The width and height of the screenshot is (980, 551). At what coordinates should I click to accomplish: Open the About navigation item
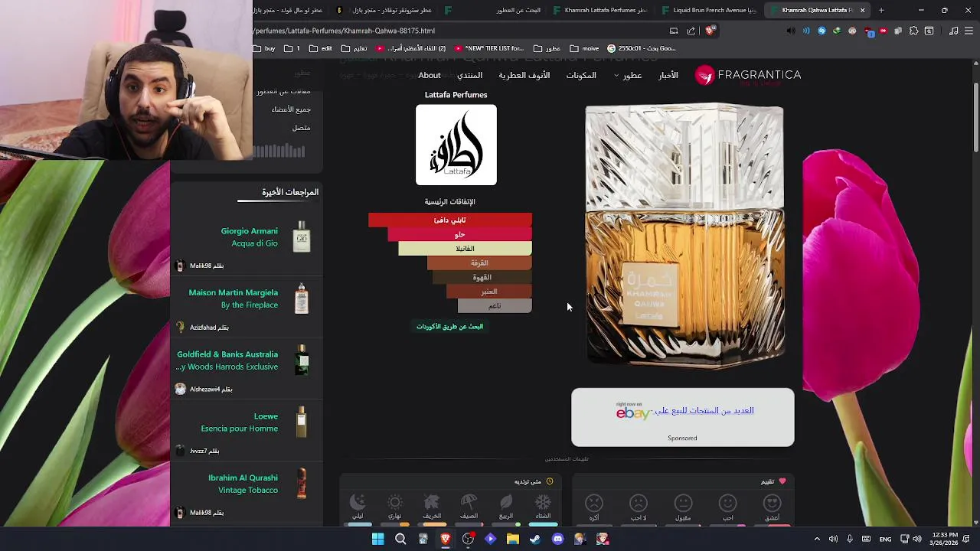(x=430, y=75)
